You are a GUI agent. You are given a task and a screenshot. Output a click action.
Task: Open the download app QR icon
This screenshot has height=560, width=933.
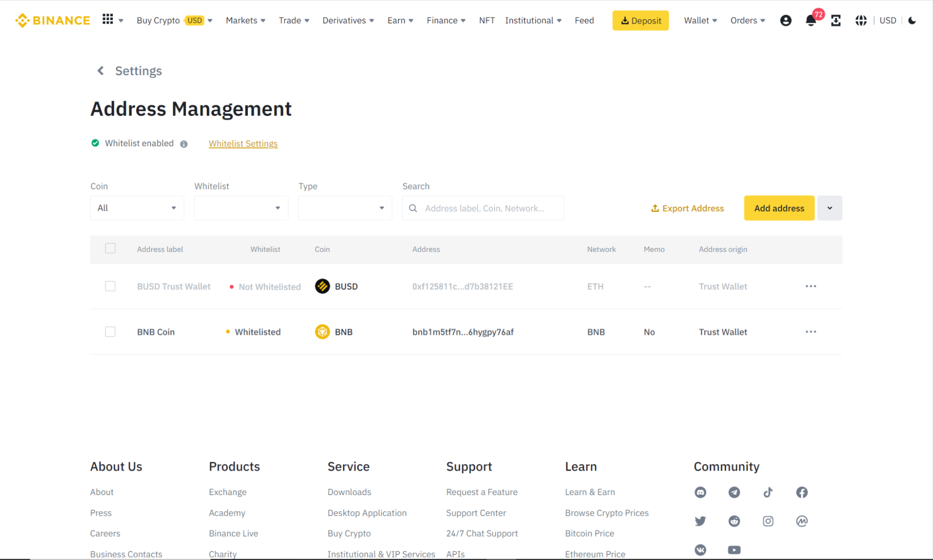coord(835,21)
